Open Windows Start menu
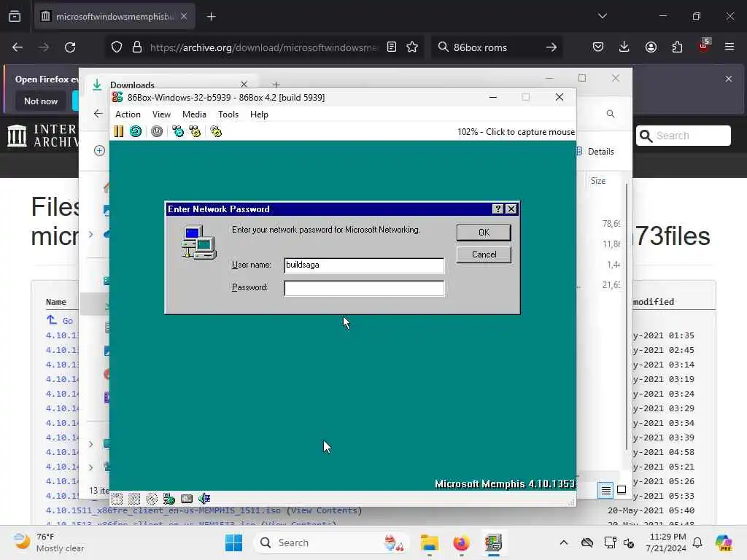Viewport: 747px width, 560px height. (233, 542)
